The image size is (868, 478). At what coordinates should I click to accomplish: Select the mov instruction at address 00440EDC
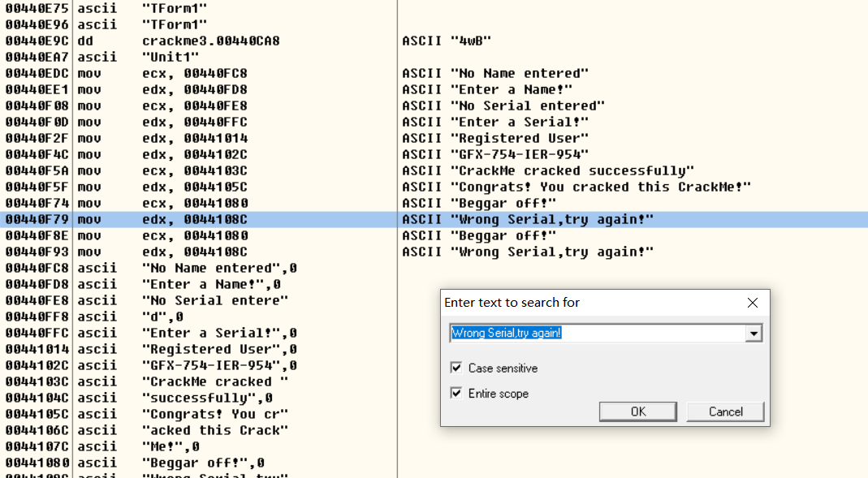(x=195, y=73)
